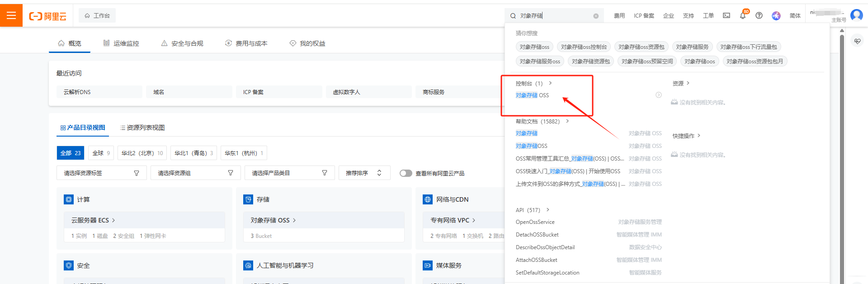This screenshot has height=284, width=868.
Task: Open the AI assistant round icon
Action: (776, 16)
